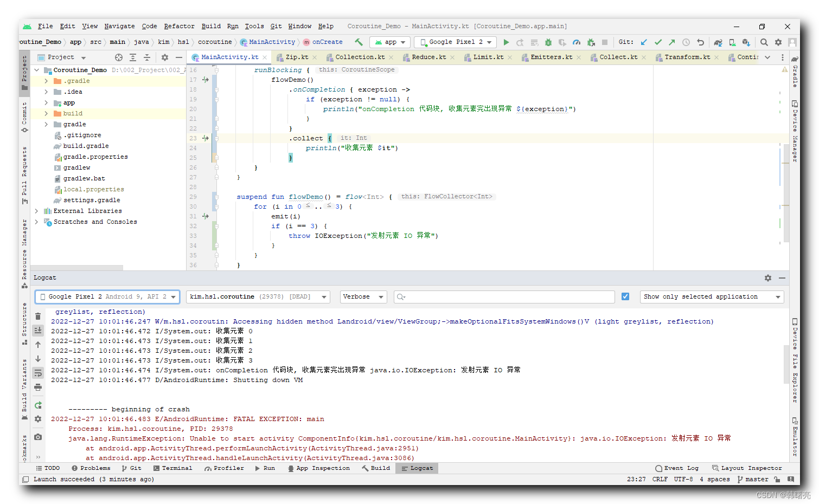This screenshot has height=504, width=819.
Task: Click the logcat print icon
Action: [38, 387]
